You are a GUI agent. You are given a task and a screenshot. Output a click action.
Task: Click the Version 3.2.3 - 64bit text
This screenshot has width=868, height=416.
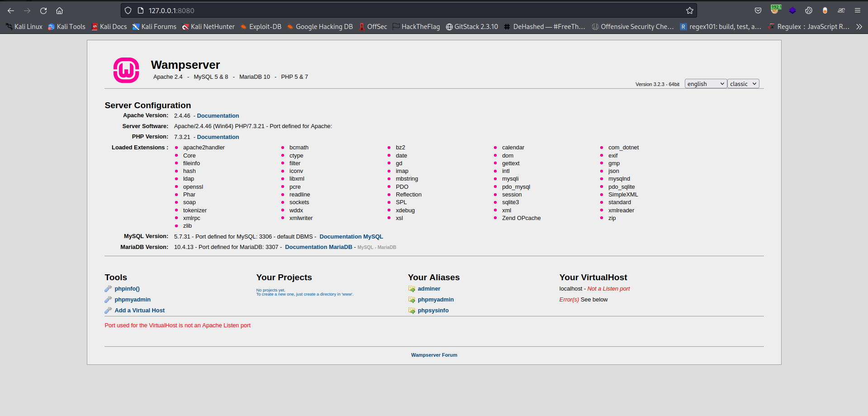coord(657,84)
